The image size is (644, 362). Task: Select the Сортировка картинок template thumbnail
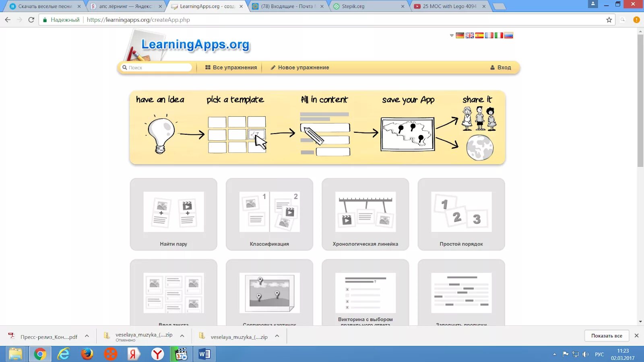point(269,293)
